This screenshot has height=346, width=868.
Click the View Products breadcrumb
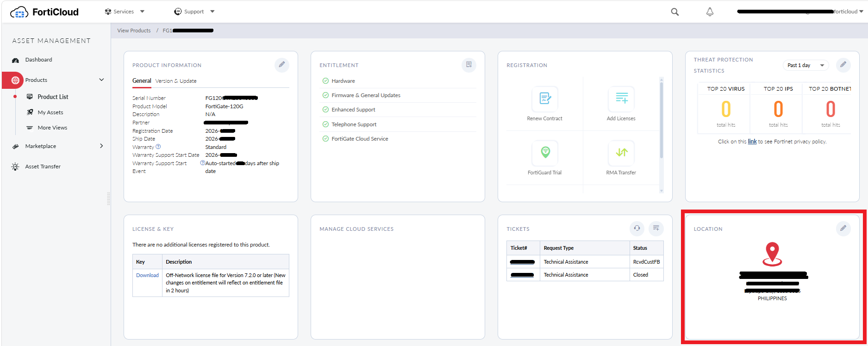tap(134, 31)
